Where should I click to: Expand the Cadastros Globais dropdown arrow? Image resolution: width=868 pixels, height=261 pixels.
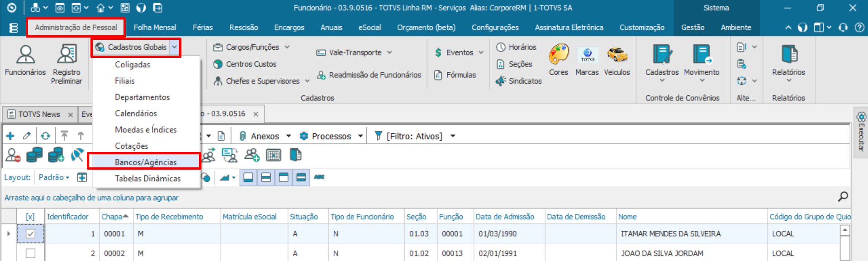(175, 47)
